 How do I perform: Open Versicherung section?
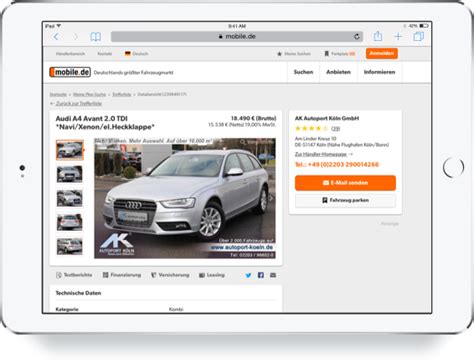(170, 275)
